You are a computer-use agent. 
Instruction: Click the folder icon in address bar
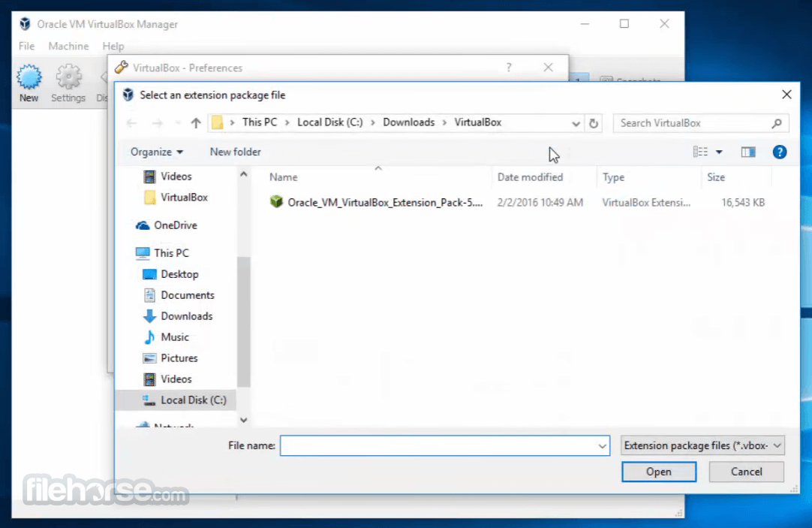218,123
